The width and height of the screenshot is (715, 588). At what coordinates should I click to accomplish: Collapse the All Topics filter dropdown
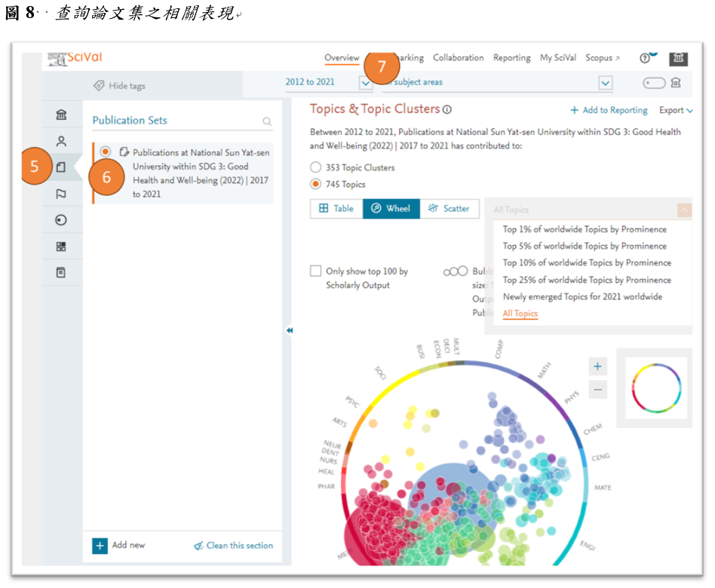click(684, 210)
